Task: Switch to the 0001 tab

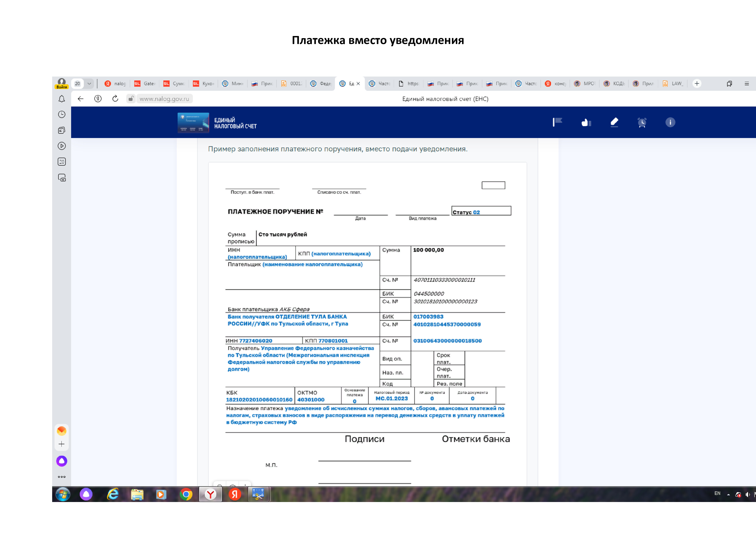Action: pos(291,84)
